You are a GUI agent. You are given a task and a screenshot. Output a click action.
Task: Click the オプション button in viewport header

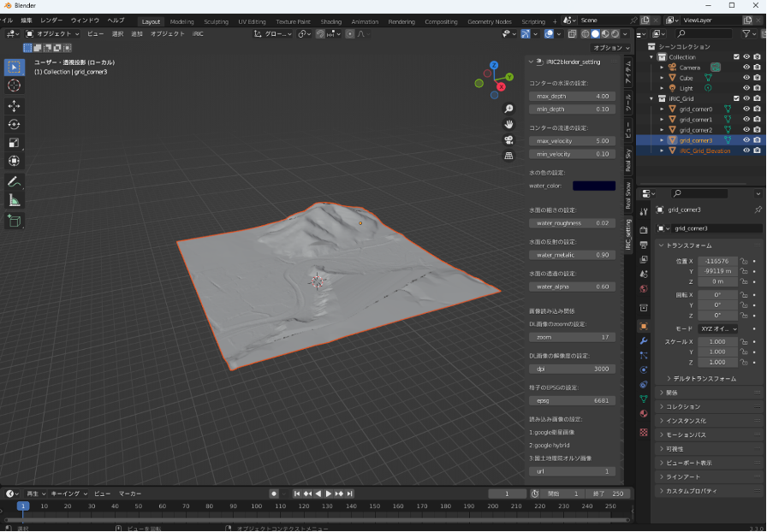609,48
